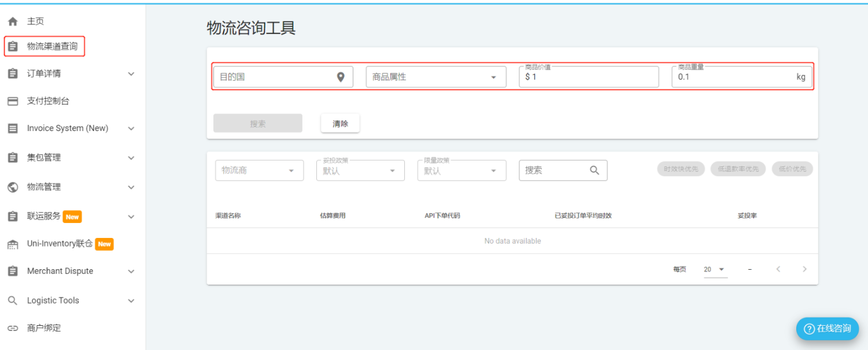Click the link icon beside 商户绑定

tap(13, 328)
